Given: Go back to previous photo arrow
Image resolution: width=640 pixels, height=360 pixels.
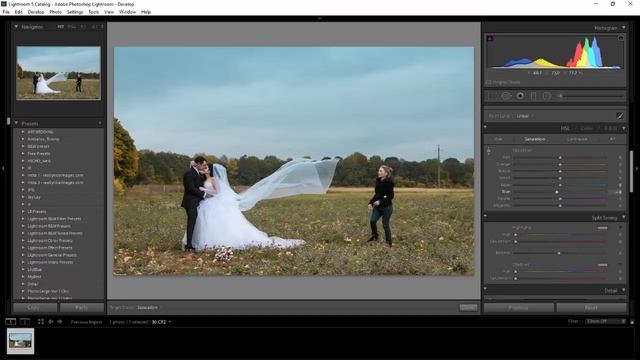Looking at the screenshot, I should click(x=51, y=322).
